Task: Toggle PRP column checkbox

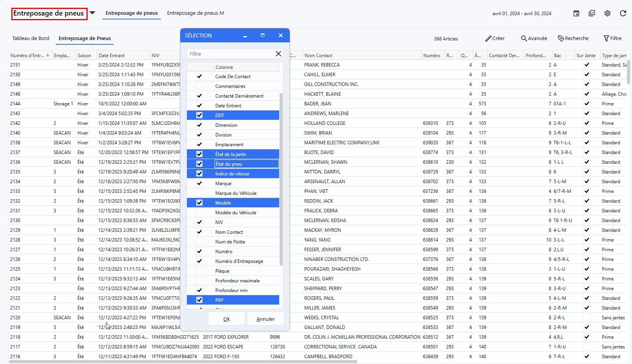Action: [199, 300]
